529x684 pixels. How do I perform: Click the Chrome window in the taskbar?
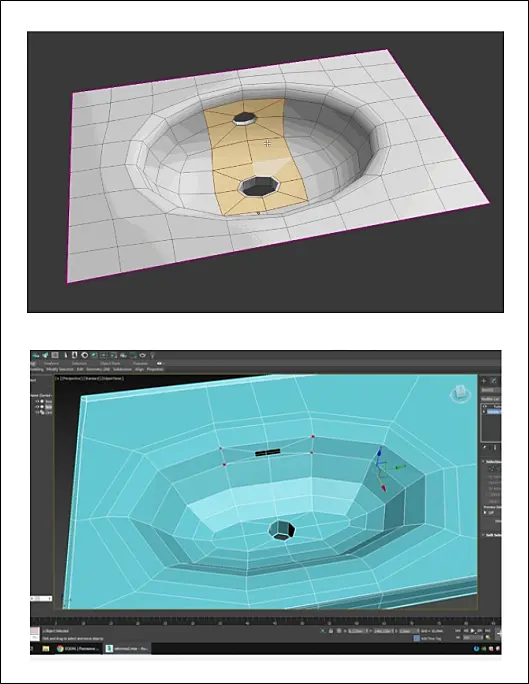[77, 649]
